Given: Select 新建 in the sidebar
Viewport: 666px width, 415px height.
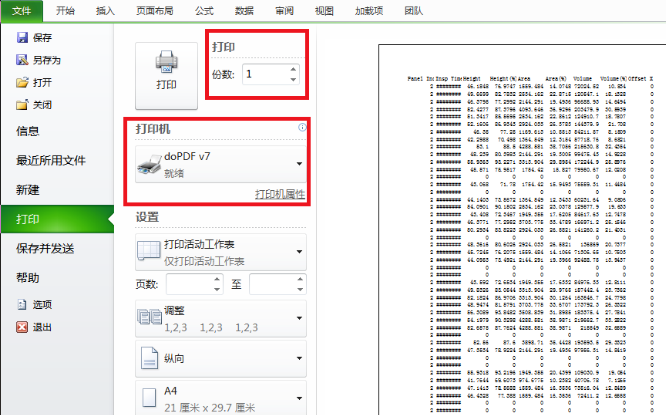Looking at the screenshot, I should click(x=28, y=189).
